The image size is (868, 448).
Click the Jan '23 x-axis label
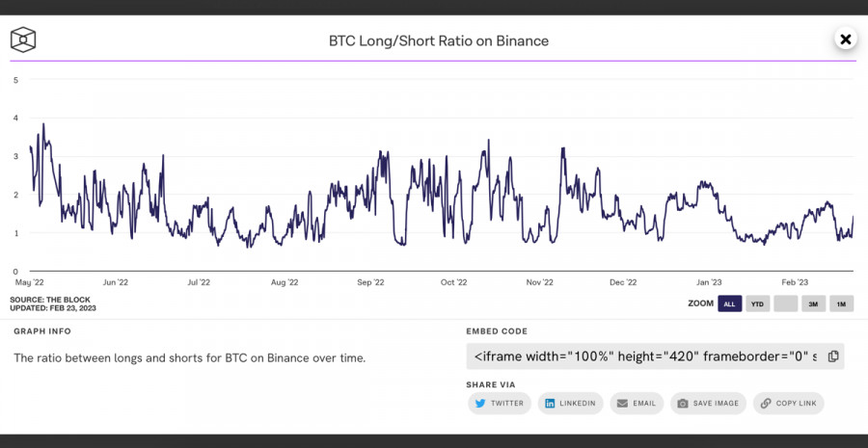(709, 283)
